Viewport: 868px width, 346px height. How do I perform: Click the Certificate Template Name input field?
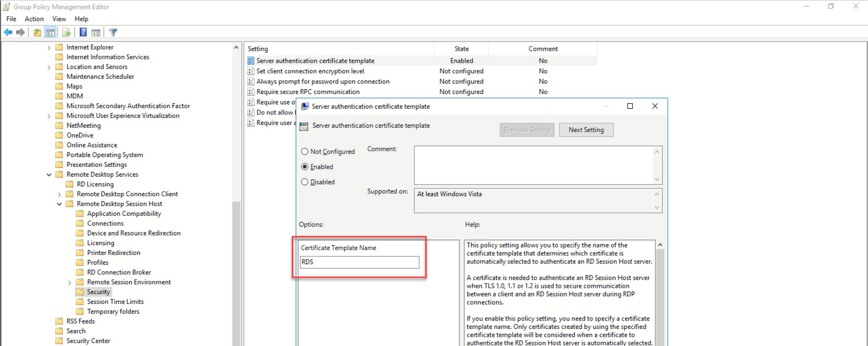click(x=360, y=262)
